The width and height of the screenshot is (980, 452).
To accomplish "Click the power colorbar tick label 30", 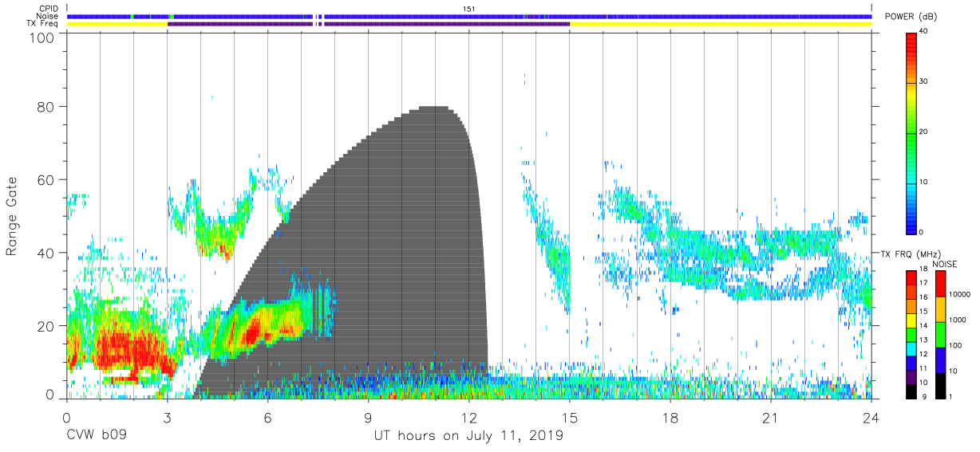I will pyautogui.click(x=923, y=82).
